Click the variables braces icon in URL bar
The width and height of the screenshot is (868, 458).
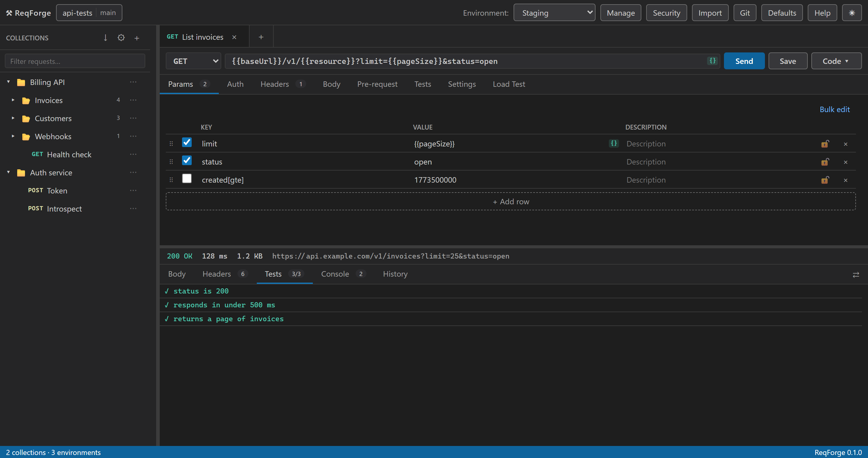point(712,61)
